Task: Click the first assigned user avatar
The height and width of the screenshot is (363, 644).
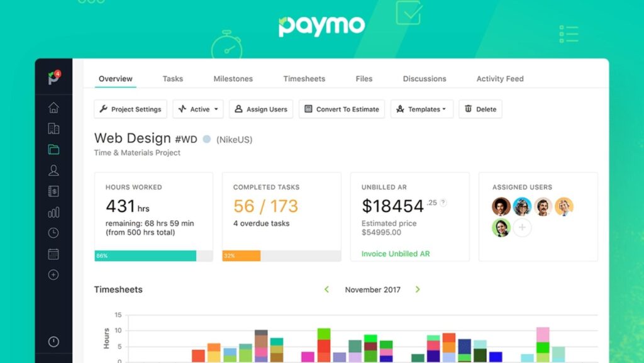Action: [501, 206]
